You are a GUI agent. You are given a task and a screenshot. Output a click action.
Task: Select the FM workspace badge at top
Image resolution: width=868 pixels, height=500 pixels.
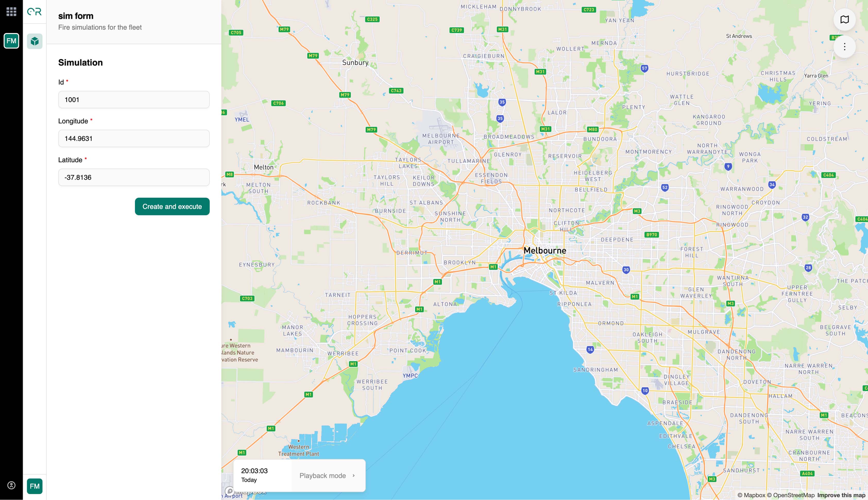point(11,41)
